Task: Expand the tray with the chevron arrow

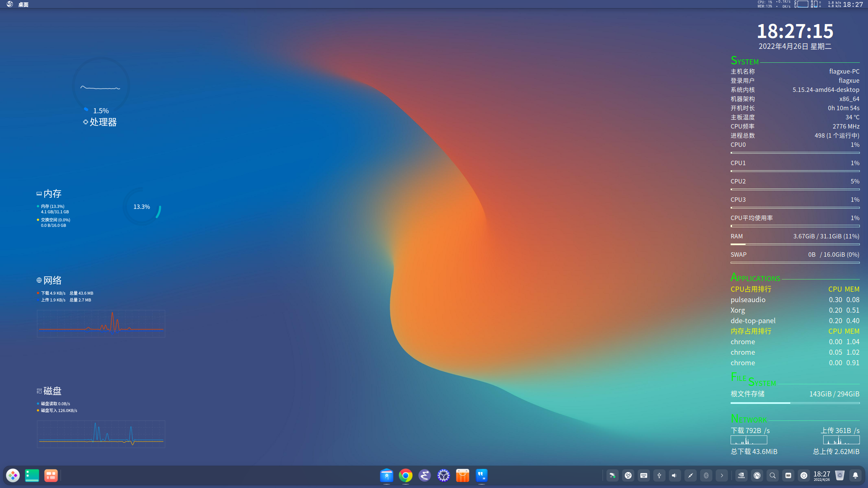Action: [x=722, y=475]
